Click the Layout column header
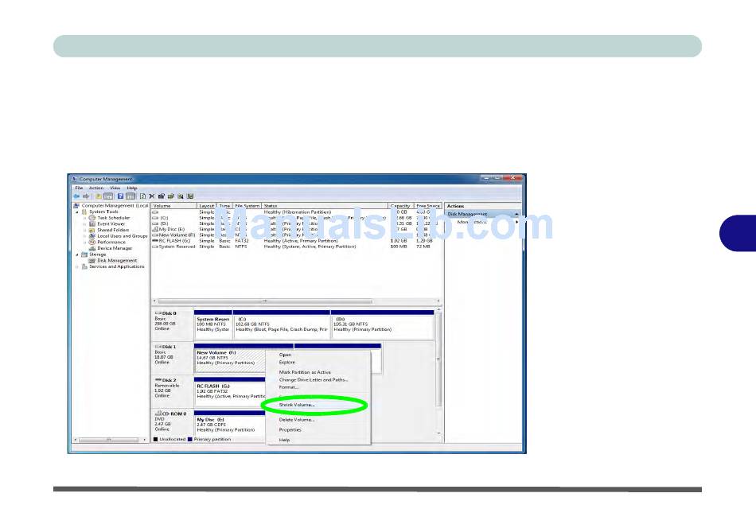The height and width of the screenshot is (532, 756). [x=207, y=206]
